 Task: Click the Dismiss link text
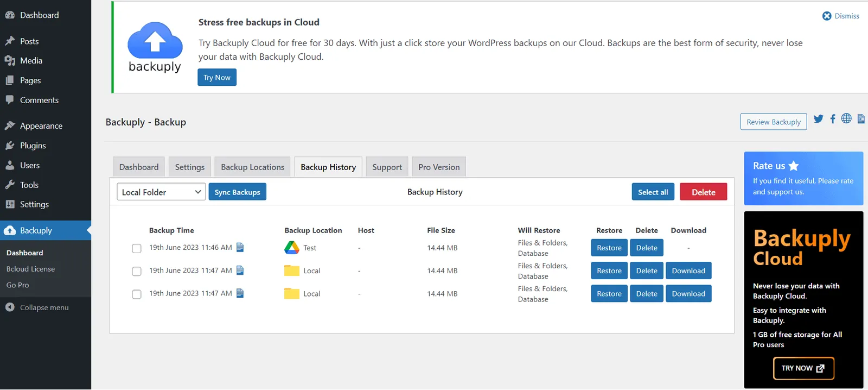tap(847, 16)
